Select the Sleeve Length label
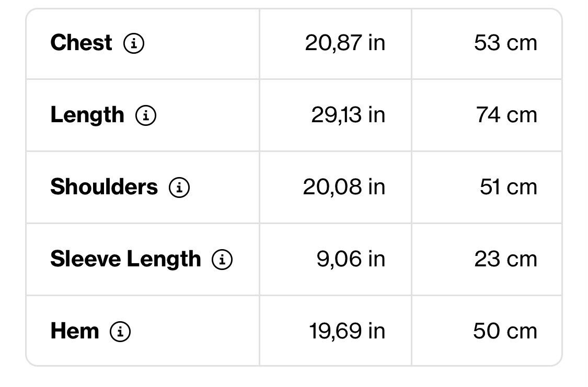Viewport: 588px width, 387px height. coord(125,259)
